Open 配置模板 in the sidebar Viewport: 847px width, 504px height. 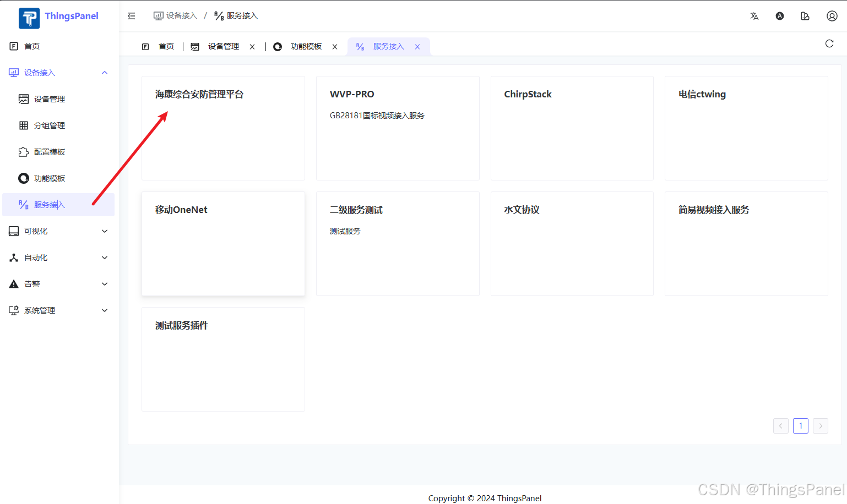[x=59, y=152]
